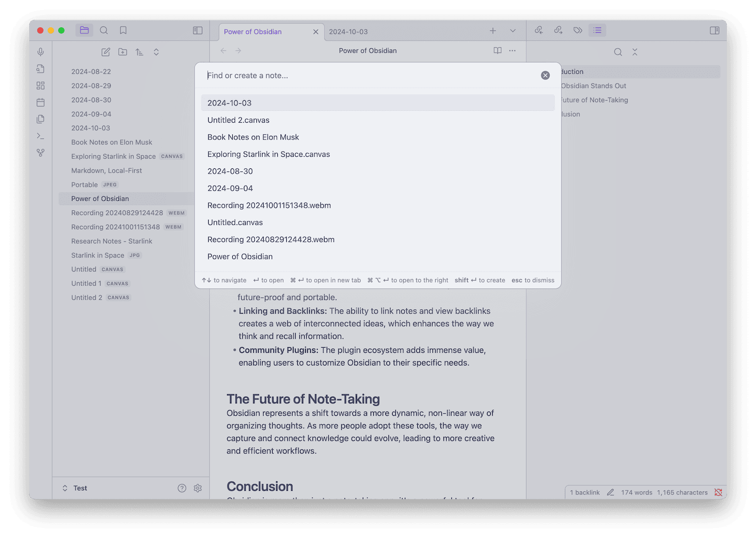Expand the tab list chevron
Viewport: 756px width, 538px height.
(513, 31)
